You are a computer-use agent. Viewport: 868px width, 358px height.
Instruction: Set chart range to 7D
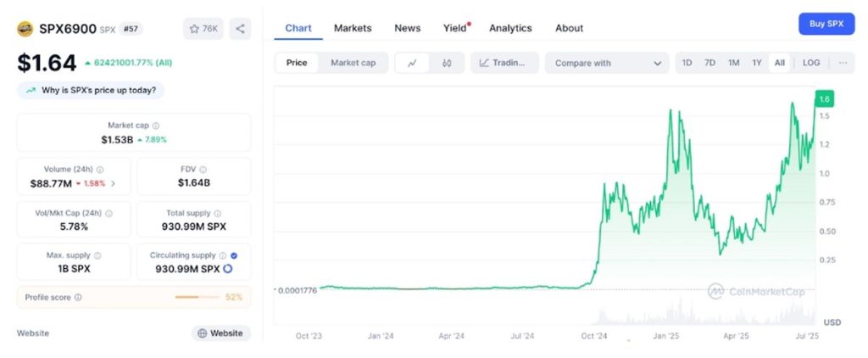click(x=709, y=63)
